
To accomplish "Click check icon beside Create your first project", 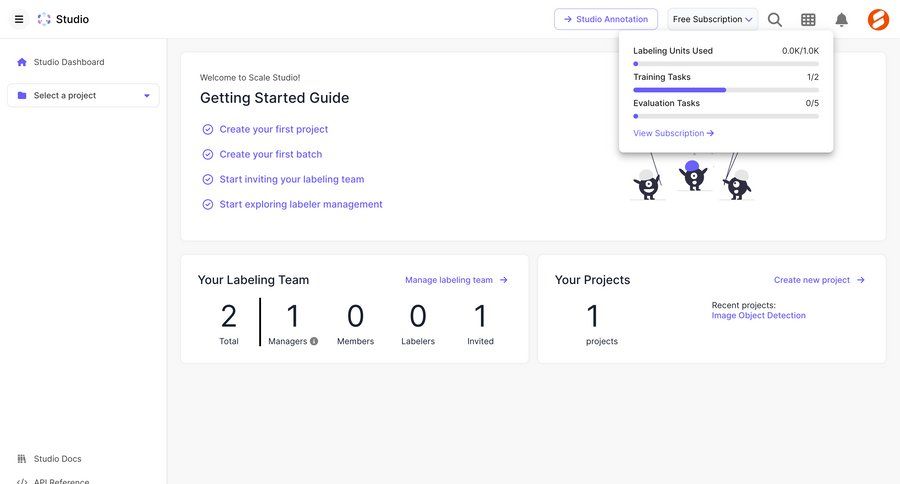I will pos(208,130).
